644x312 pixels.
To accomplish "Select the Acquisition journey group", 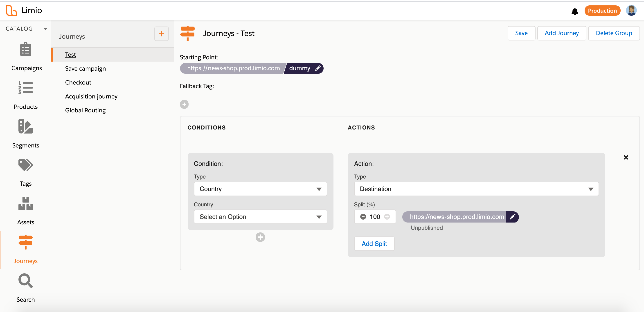I will (91, 96).
